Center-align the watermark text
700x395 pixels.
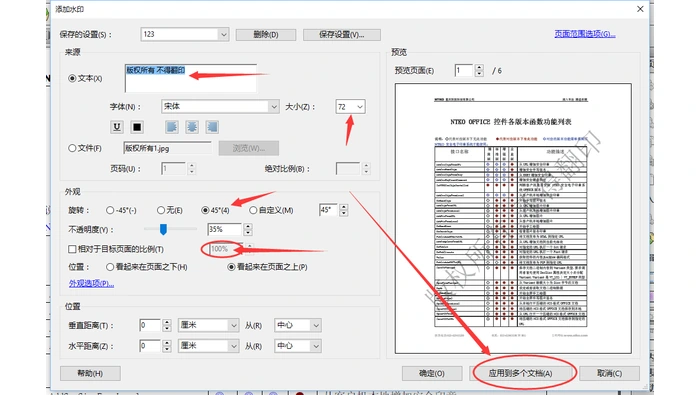click(192, 127)
